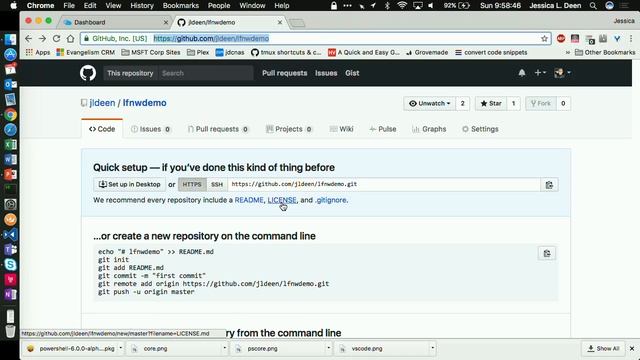Click Set up in Desktop button
This screenshot has width=640, height=360.
(x=129, y=184)
